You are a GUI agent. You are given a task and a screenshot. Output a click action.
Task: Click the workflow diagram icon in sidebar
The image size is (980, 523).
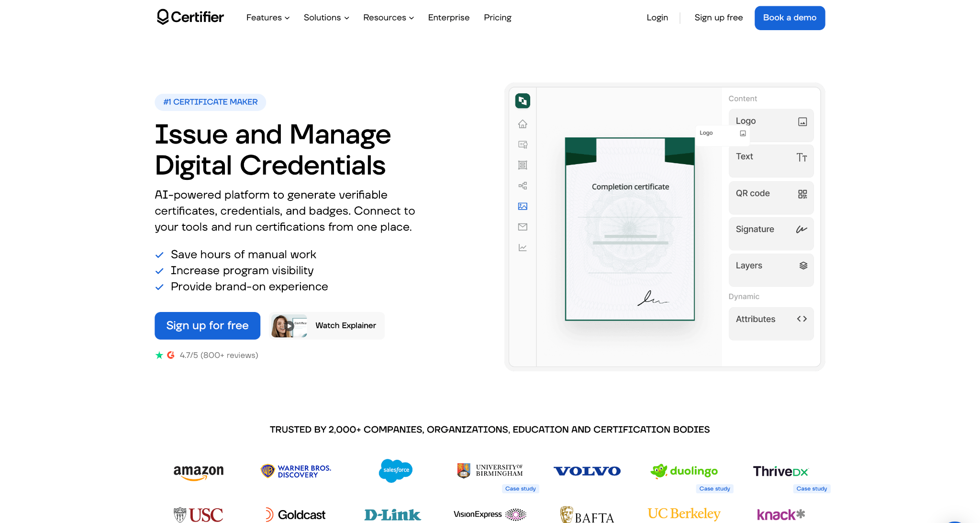pyautogui.click(x=523, y=186)
